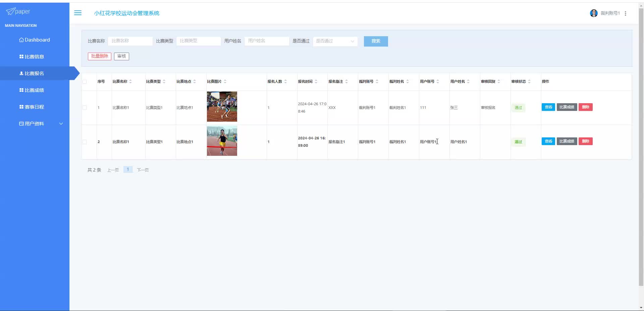
Task: Click 删除 for row 2
Action: click(x=586, y=141)
